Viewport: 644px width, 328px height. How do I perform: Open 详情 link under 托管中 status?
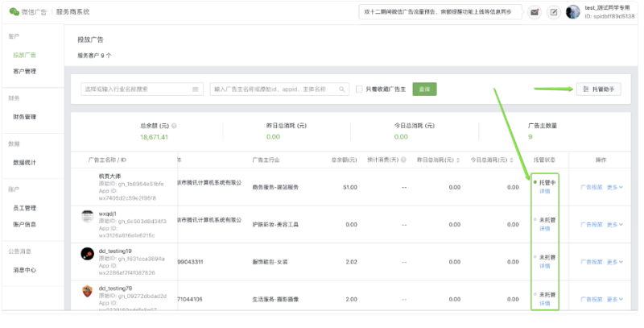545,192
